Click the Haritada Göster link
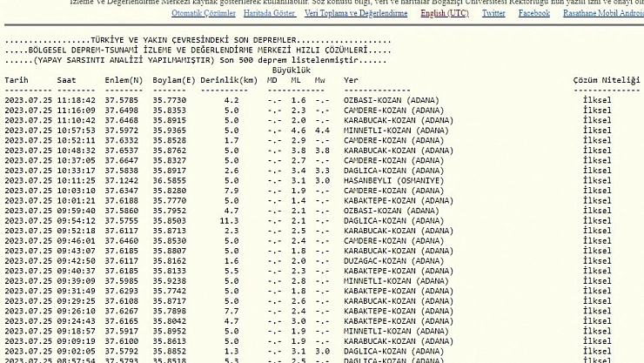Viewport: 644px width, 363px height. pos(269,13)
